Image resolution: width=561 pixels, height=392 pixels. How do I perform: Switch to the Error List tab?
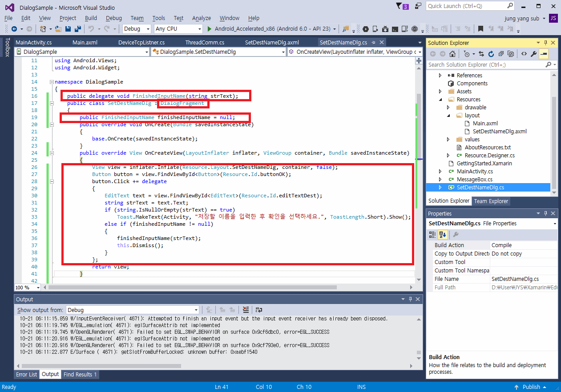coord(27,374)
